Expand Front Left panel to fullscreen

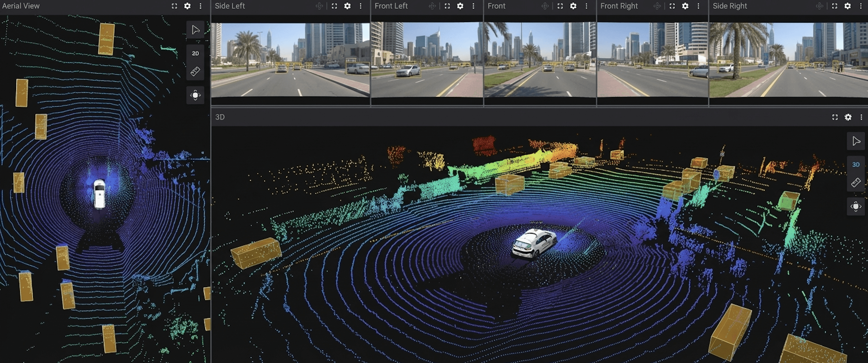(447, 6)
